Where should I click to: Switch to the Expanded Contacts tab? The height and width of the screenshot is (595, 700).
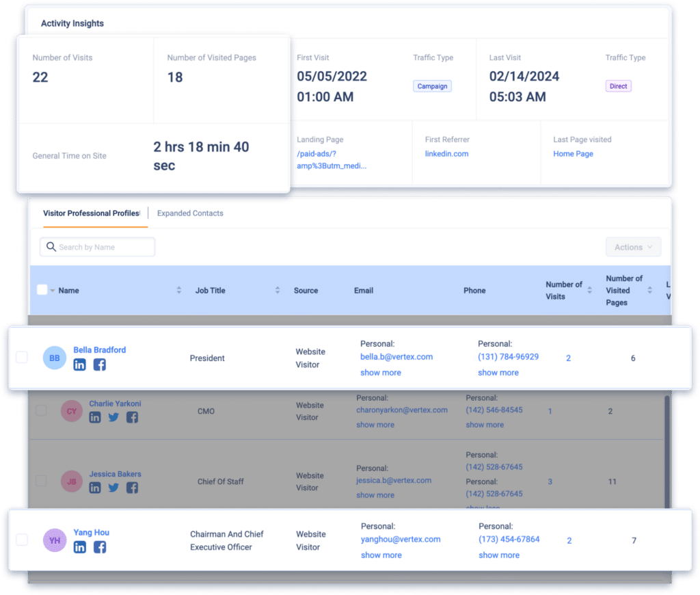tap(190, 213)
